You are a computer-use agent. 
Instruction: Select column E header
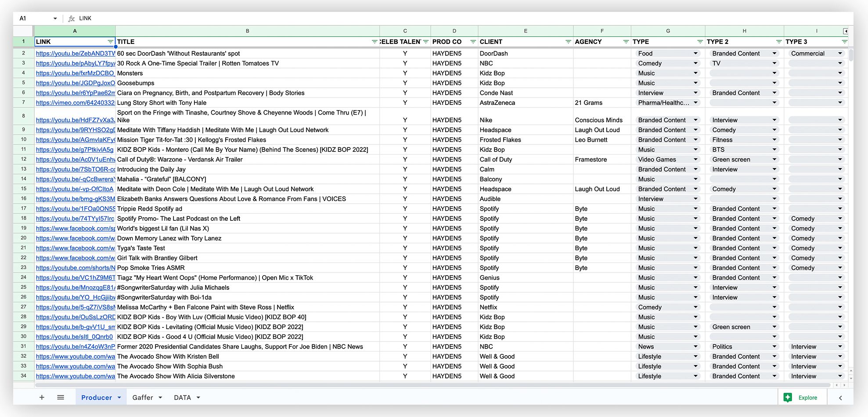526,31
